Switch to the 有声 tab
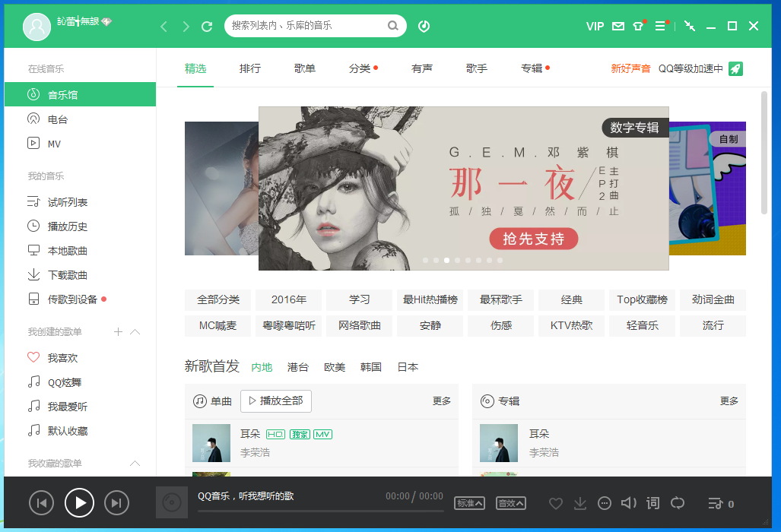 pos(422,68)
